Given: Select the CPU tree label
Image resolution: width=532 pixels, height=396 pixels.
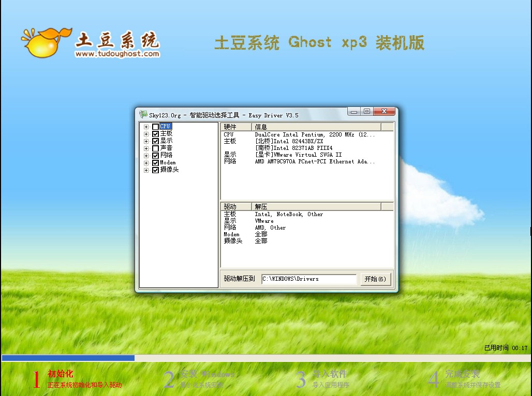Looking at the screenshot, I should pyautogui.click(x=166, y=127).
